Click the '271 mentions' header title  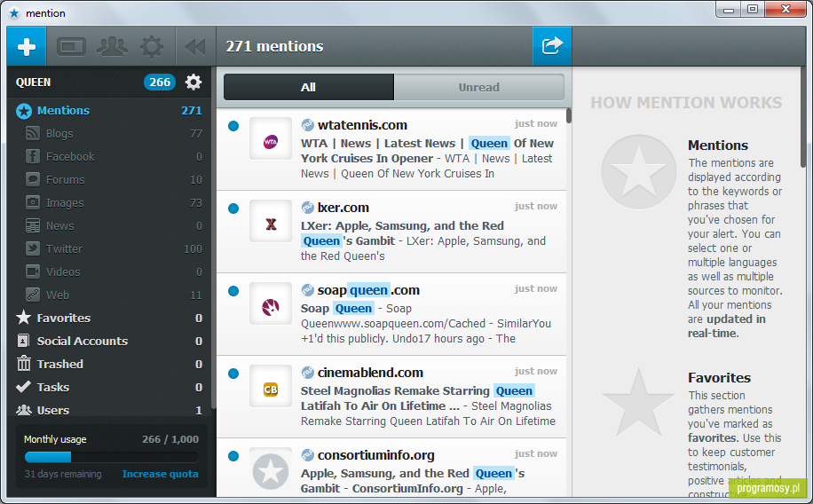point(274,47)
